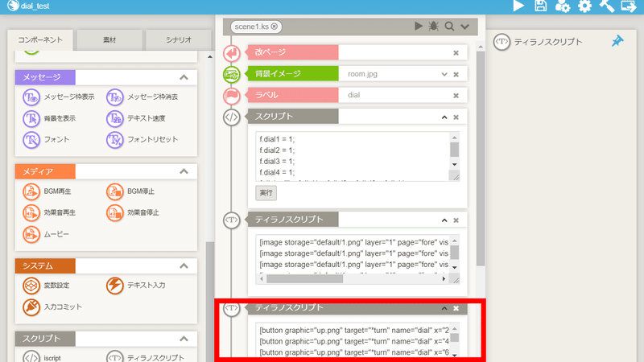This screenshot has width=644, height=362.
Task: Click the scenario timeline vertical scrollbar
Action: point(480,158)
